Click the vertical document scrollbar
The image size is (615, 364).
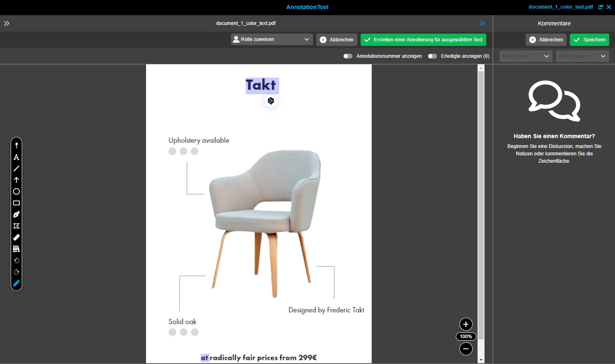coord(481,205)
